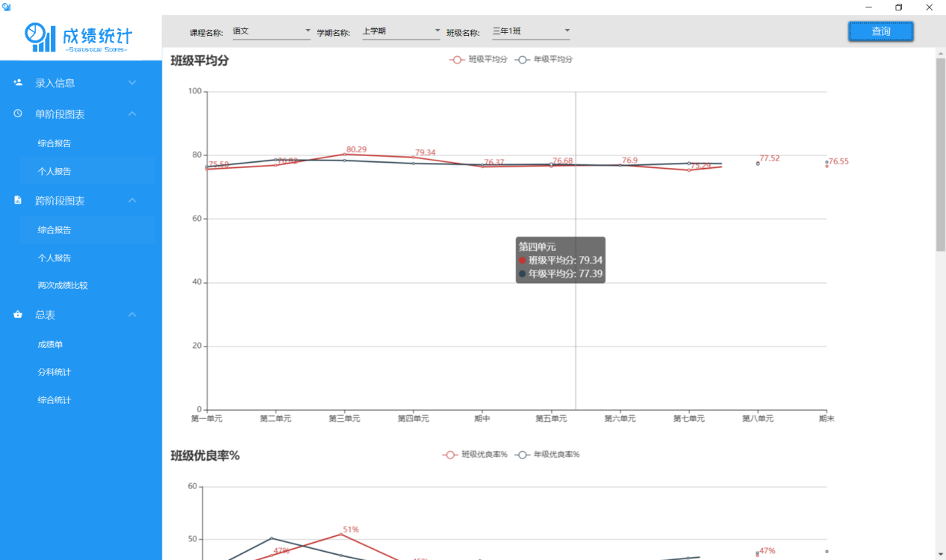Open the 学期名称 dropdown showing 上学期
946x560 pixels.
coord(402,31)
